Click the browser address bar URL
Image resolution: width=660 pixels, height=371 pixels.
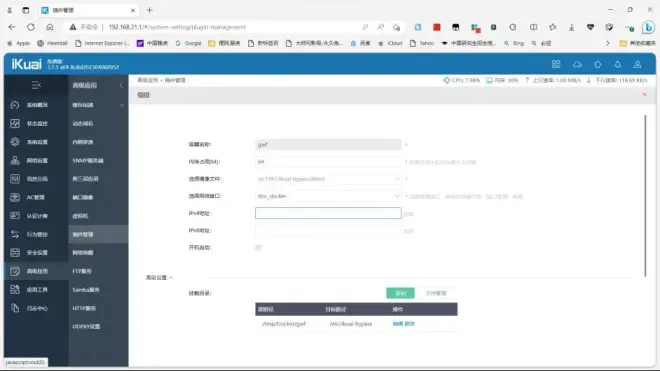tap(177, 27)
